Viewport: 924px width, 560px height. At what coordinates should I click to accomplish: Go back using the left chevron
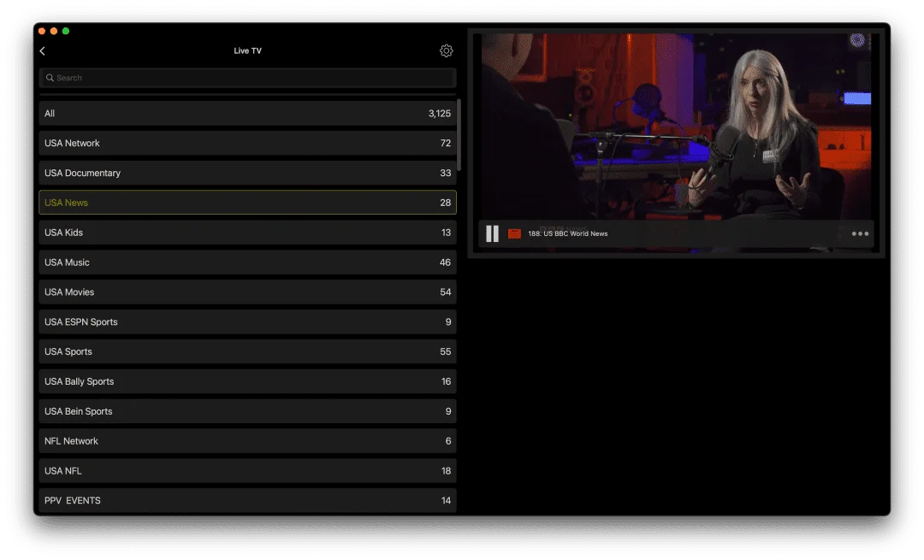43,51
